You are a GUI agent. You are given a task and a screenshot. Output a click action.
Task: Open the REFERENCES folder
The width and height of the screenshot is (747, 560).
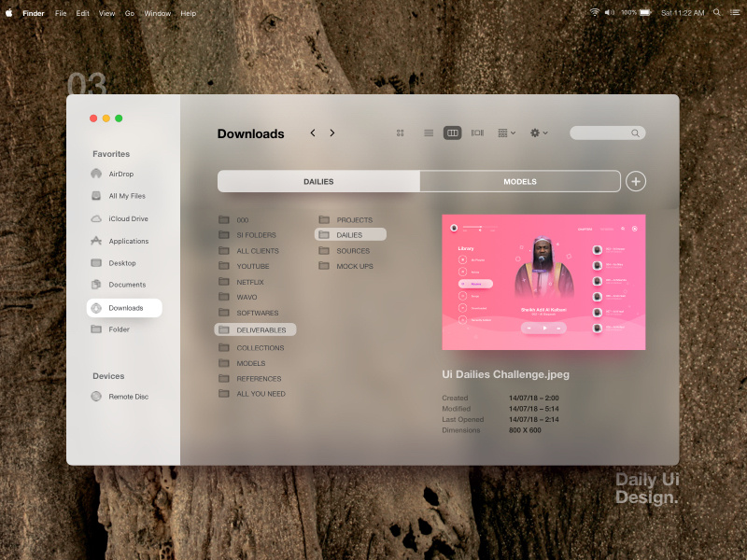pos(249,379)
